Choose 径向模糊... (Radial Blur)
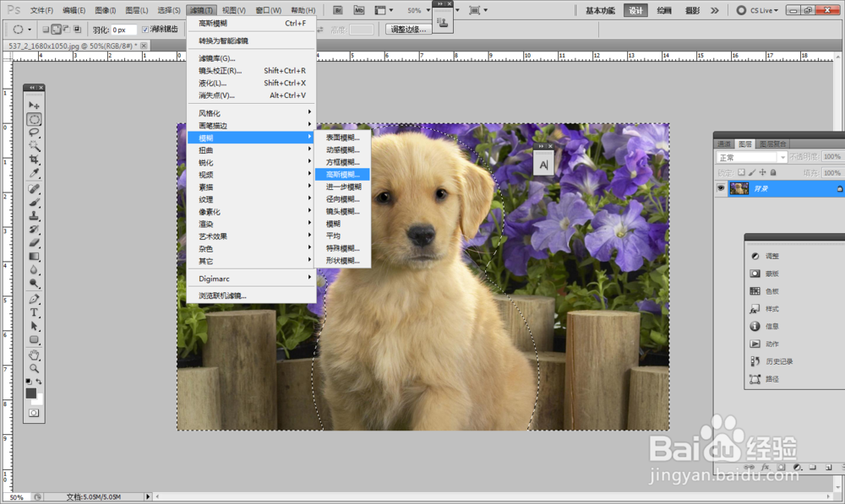 [x=343, y=199]
